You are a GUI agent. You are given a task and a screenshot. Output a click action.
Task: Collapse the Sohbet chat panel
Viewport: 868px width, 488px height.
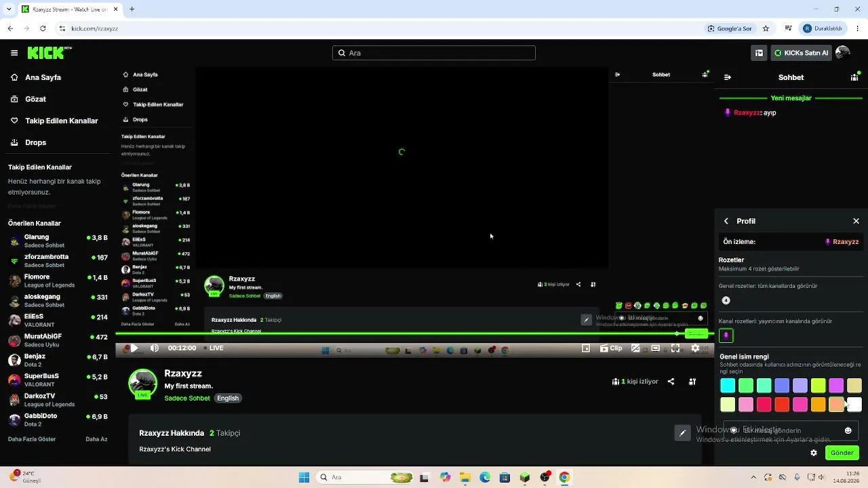point(728,77)
